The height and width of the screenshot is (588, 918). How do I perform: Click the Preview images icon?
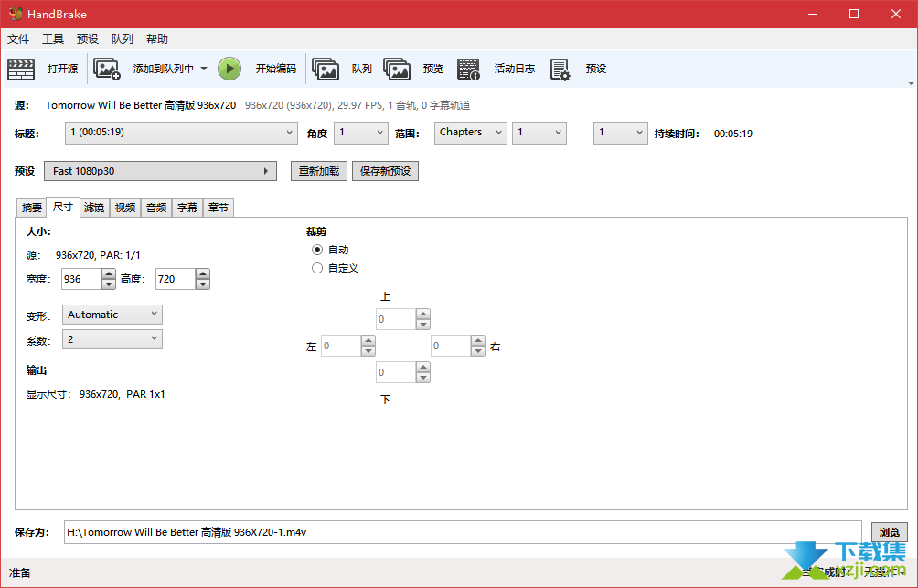[x=397, y=69]
